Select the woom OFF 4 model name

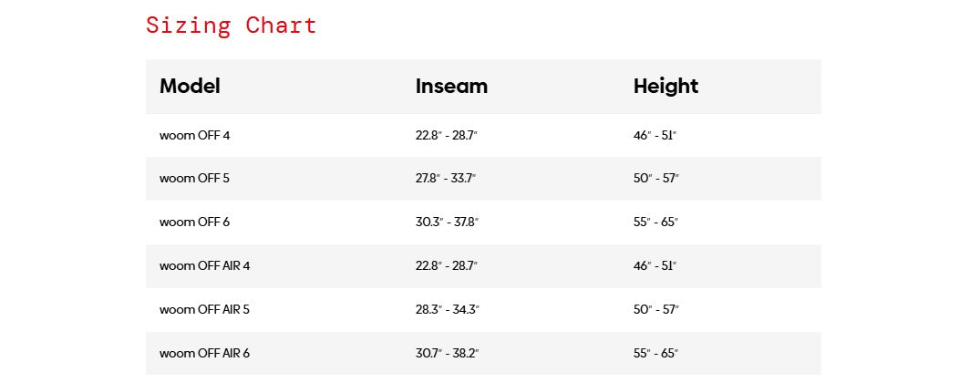(x=195, y=136)
